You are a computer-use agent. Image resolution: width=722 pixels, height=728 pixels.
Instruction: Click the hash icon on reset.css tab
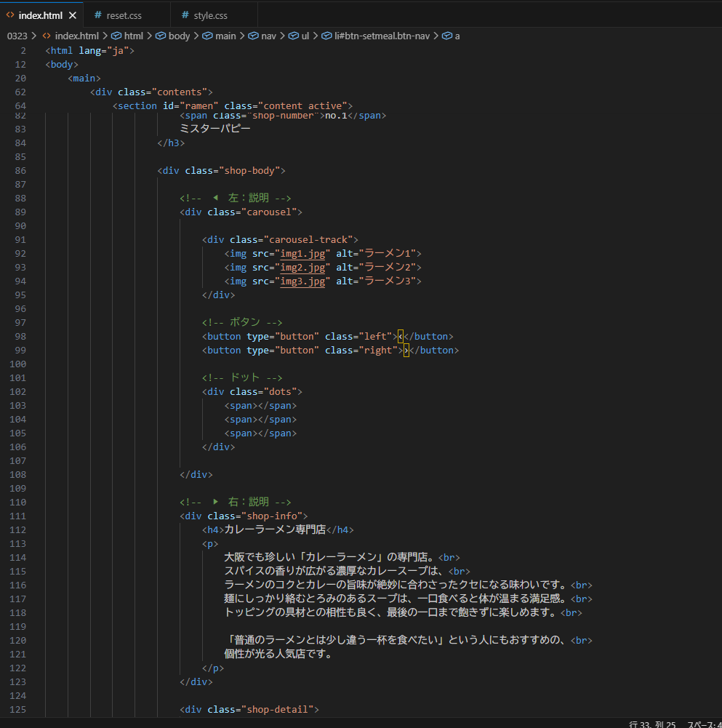click(x=97, y=15)
